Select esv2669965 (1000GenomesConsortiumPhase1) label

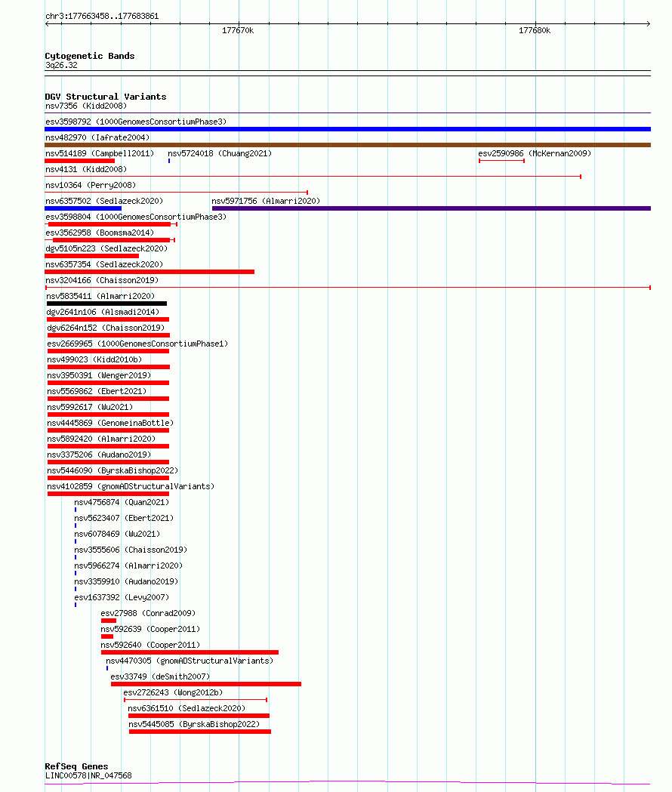pyautogui.click(x=137, y=344)
